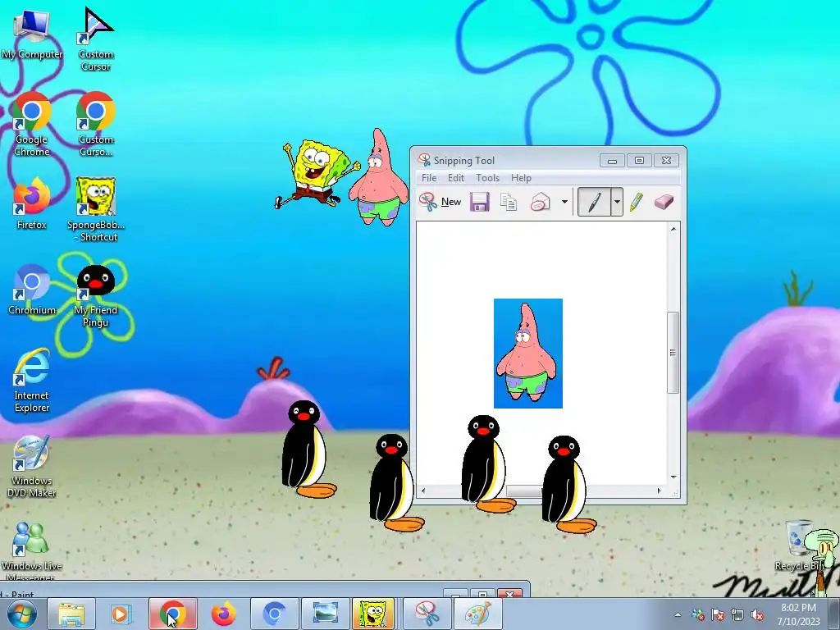The width and height of the screenshot is (840, 630).
Task: Click the scroll right arrow in Snipping Tool
Action: point(660,491)
